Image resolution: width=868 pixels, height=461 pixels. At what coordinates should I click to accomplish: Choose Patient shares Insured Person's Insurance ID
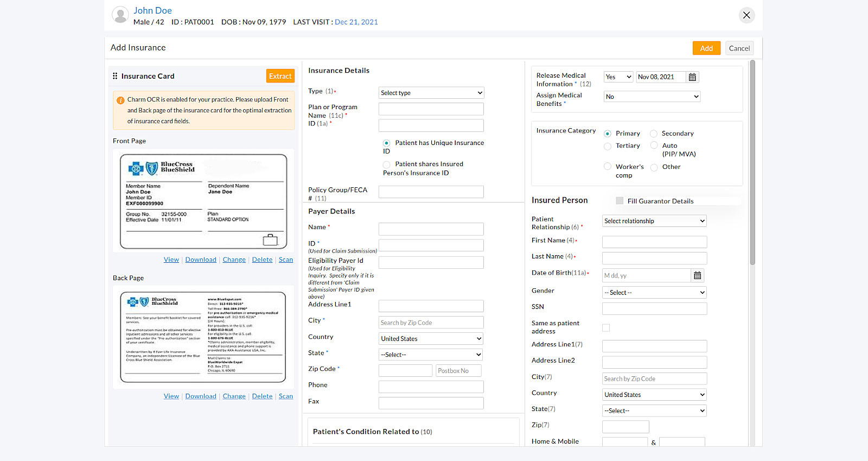tap(386, 165)
